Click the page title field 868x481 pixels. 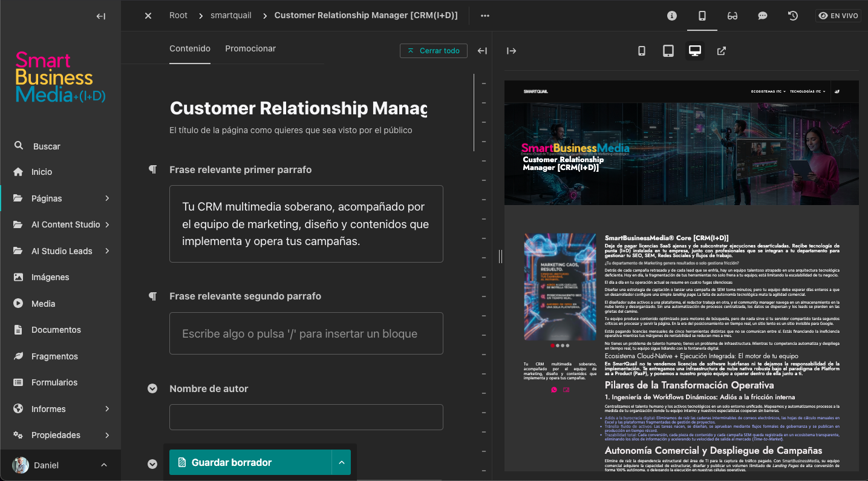(x=299, y=108)
